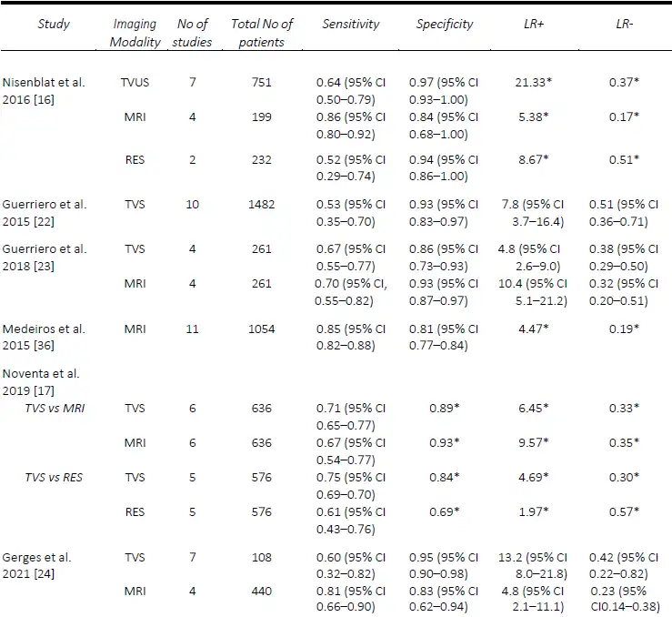Select the TVS vs RES subheading
Screen dimensions: 672x617
point(54,478)
